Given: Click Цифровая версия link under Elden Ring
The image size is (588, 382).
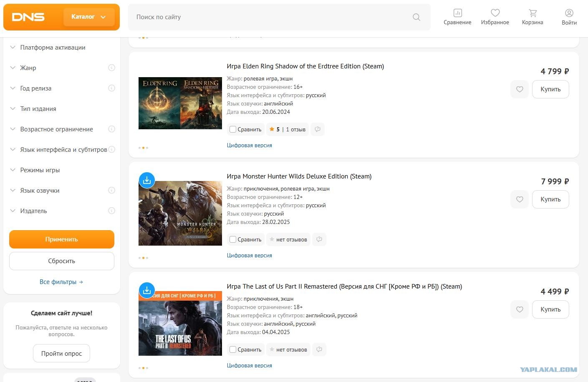Looking at the screenshot, I should click(250, 145).
